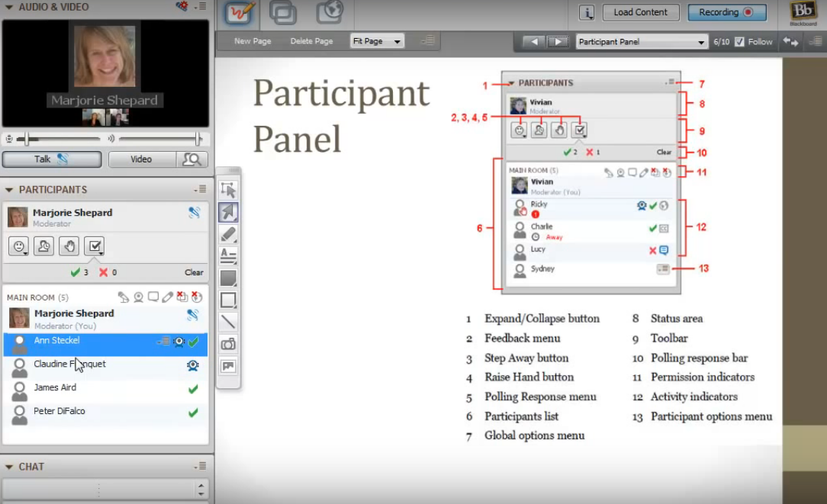
Task: Click the Load Content button
Action: [640, 12]
